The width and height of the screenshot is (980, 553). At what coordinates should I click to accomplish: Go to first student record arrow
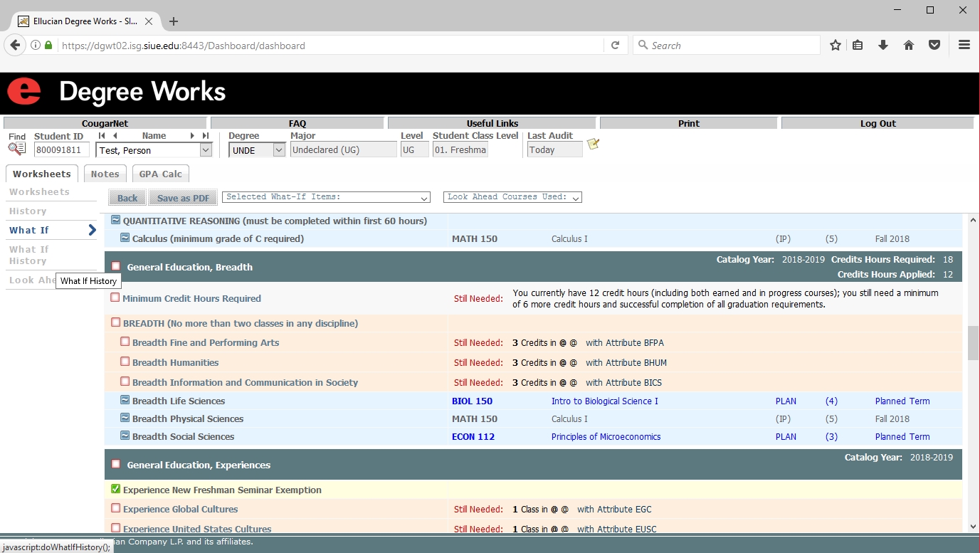(102, 136)
